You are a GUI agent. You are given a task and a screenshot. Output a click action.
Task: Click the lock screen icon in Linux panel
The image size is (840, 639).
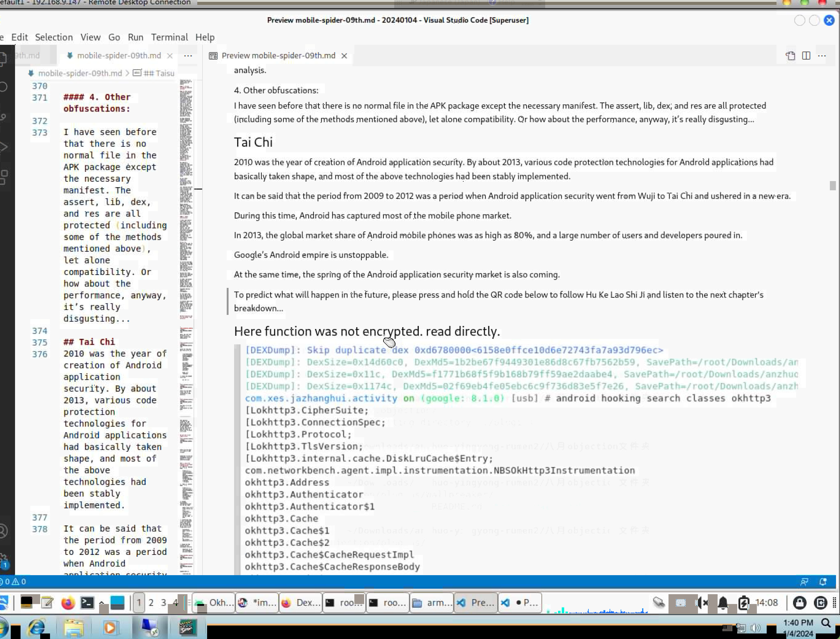coord(800,603)
